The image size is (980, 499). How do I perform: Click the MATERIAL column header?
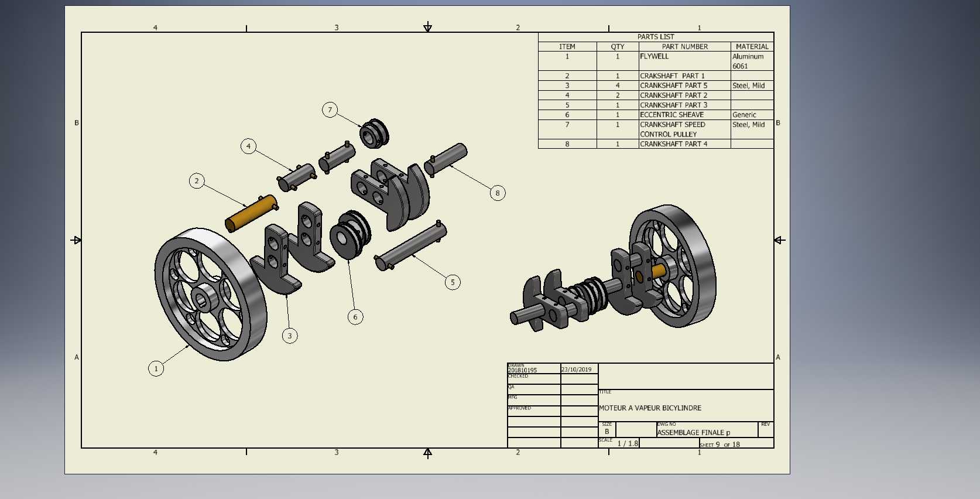pyautogui.click(x=752, y=47)
